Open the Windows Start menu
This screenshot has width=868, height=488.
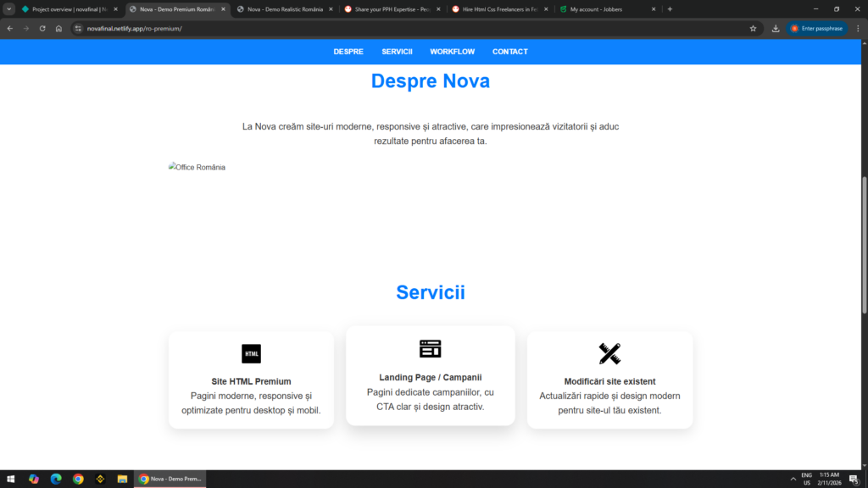[10, 479]
